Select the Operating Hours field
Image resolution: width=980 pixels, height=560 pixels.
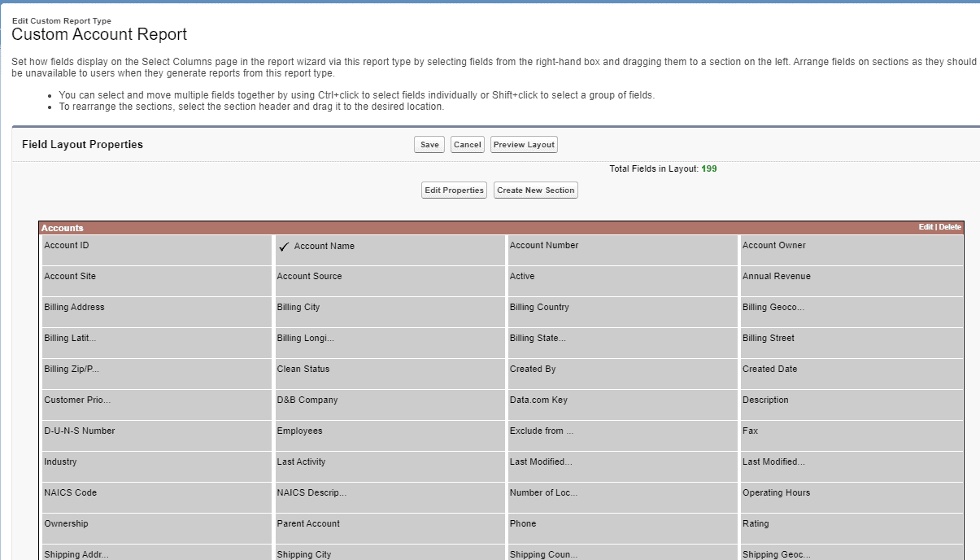click(x=852, y=497)
